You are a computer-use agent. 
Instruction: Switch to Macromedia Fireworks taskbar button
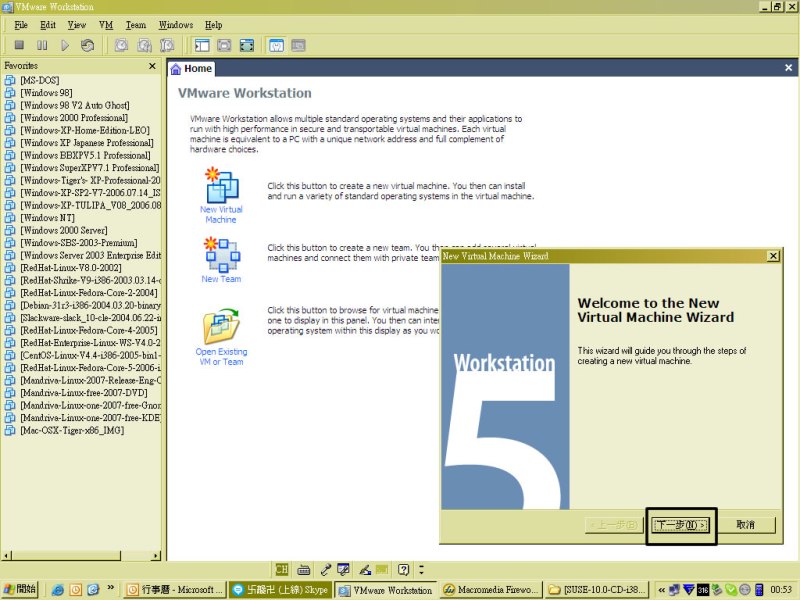point(490,590)
